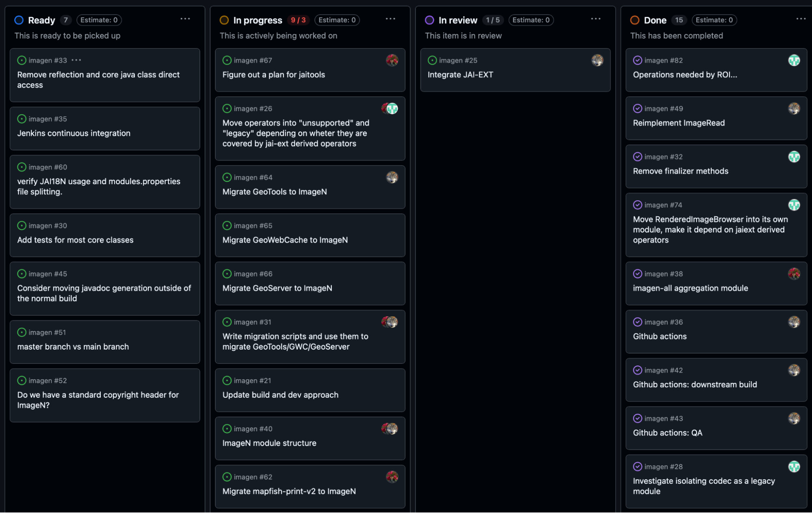
Task: Open the three-dot menu on imagen #33 card
Action: click(x=76, y=60)
